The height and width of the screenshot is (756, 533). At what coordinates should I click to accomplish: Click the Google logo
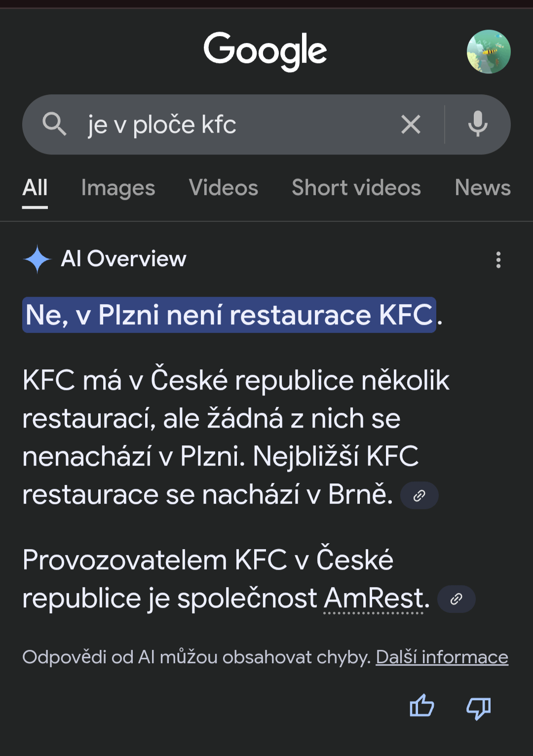click(266, 51)
